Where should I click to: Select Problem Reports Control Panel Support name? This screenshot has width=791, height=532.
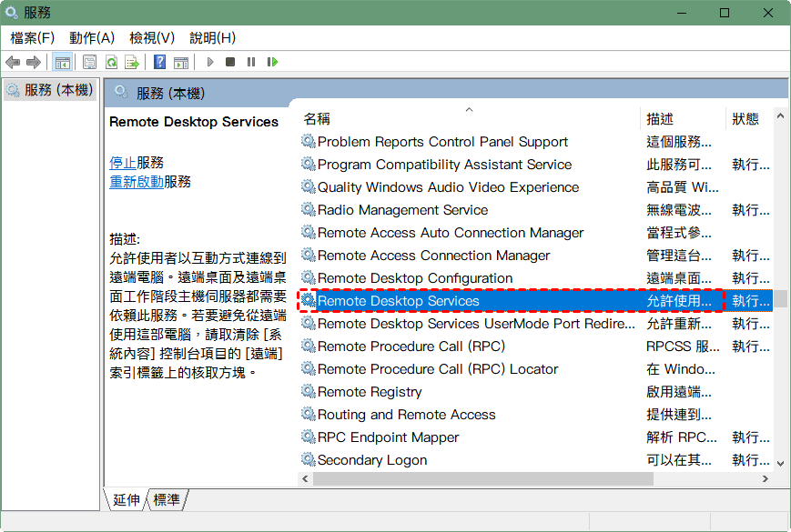[x=442, y=142]
